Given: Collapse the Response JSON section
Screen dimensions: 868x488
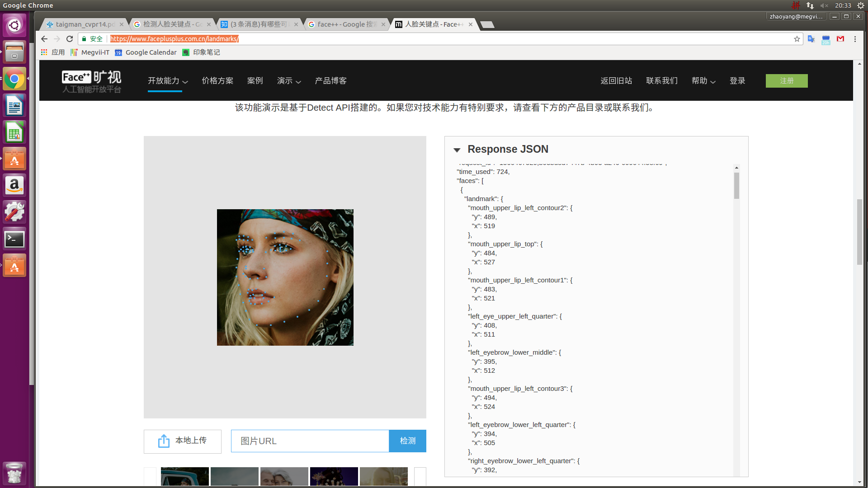Looking at the screenshot, I should click(457, 150).
